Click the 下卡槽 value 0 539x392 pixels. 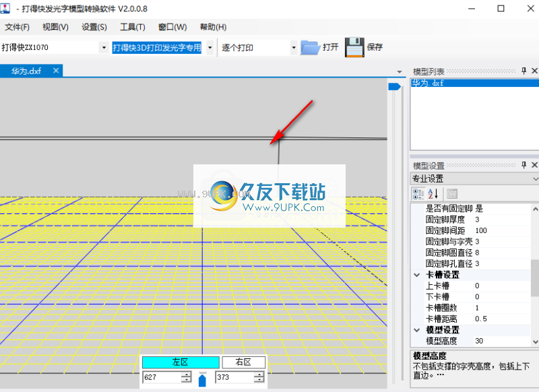tap(502, 297)
